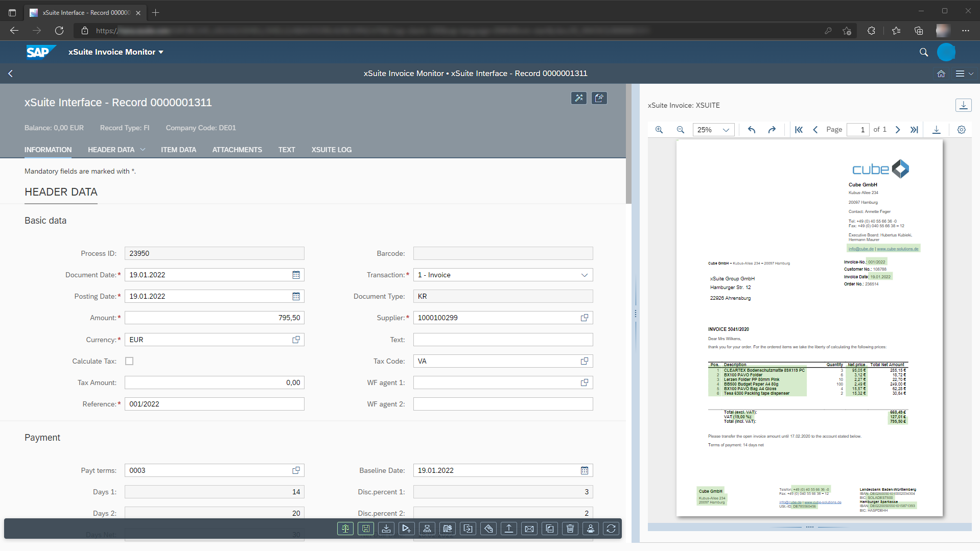The height and width of the screenshot is (551, 980).
Task: Navigate back with the header back arrow
Action: pos(11,74)
